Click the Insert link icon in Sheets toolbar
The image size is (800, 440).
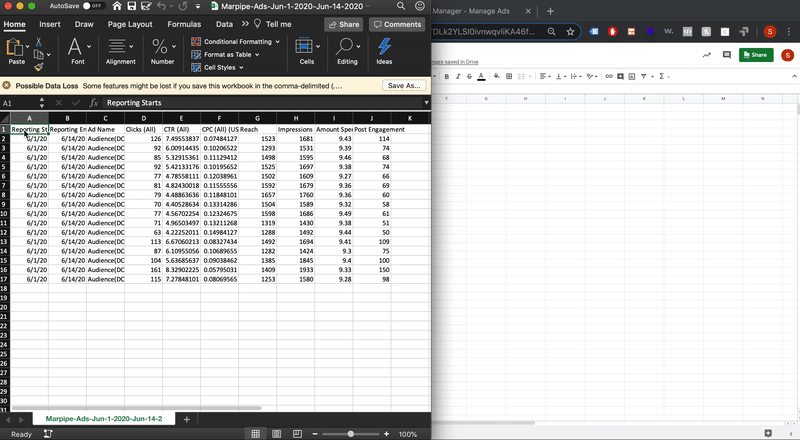tap(610, 76)
